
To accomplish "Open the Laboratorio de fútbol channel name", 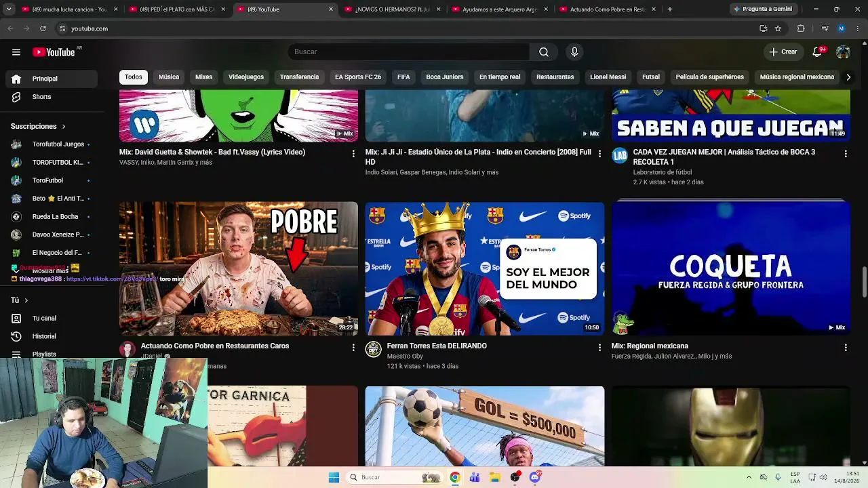I will (663, 172).
